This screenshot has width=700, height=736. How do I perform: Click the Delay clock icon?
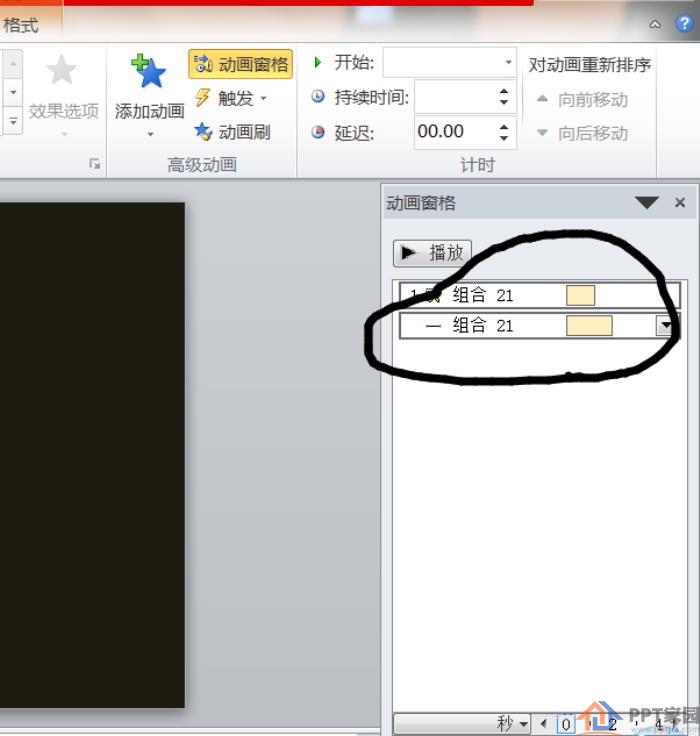click(318, 132)
